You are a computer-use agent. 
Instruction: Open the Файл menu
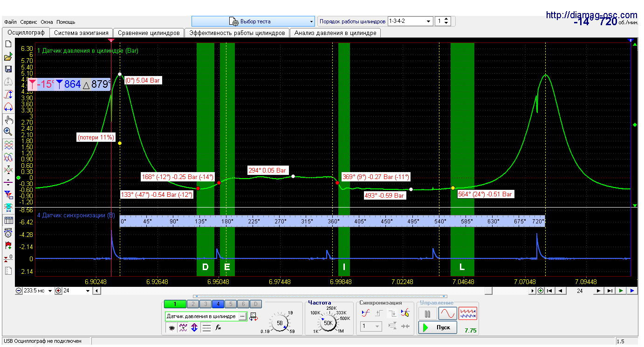point(10,22)
